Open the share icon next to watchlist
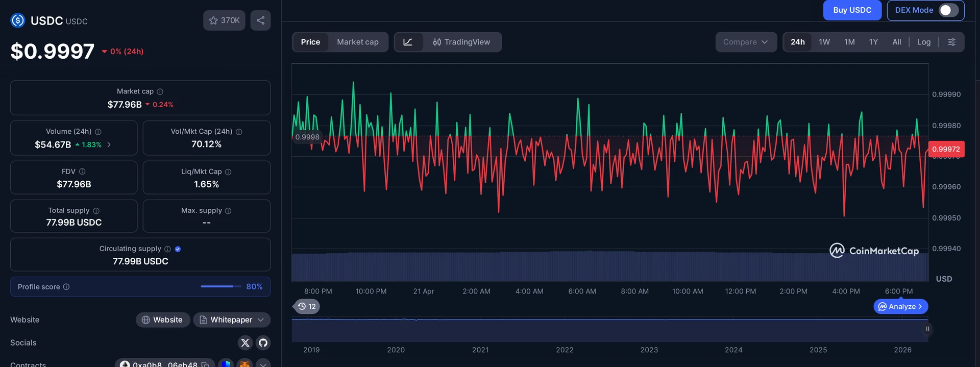This screenshot has width=980, height=367. pos(260,20)
